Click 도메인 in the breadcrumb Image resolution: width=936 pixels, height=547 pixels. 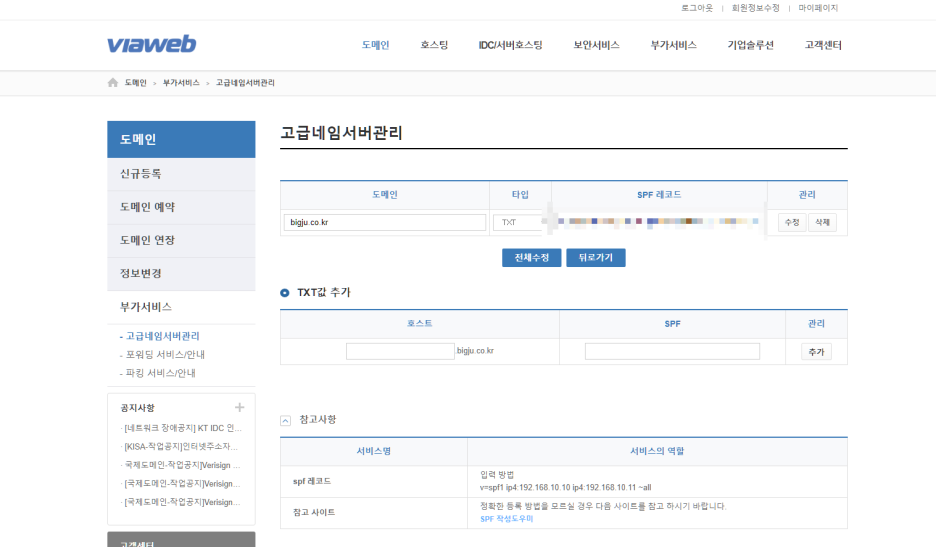point(136,82)
